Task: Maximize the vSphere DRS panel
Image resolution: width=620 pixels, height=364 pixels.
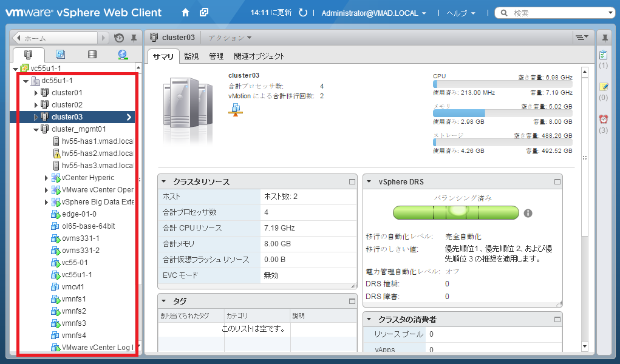Action: pos(557,182)
